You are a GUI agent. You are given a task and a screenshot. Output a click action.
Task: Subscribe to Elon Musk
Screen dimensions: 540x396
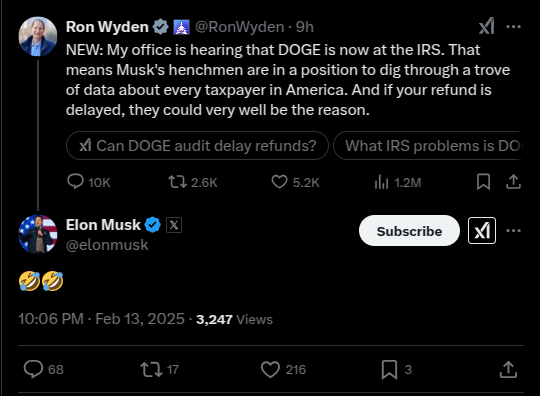click(409, 231)
